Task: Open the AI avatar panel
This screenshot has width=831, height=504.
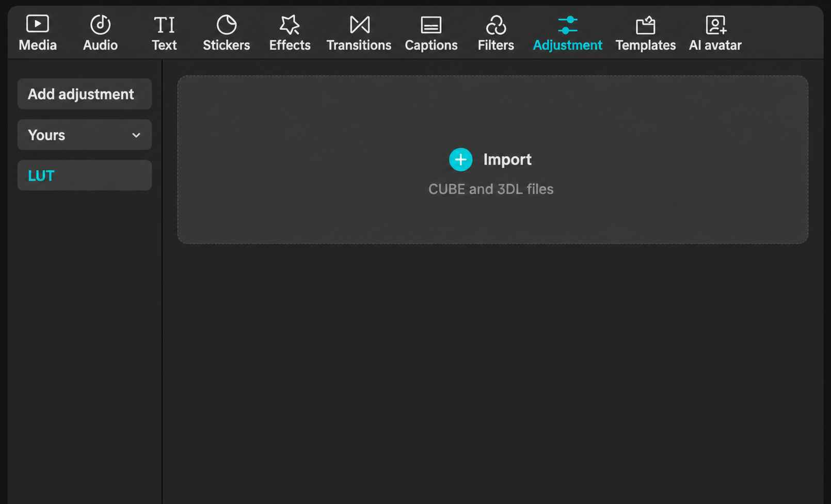Action: pyautogui.click(x=715, y=34)
